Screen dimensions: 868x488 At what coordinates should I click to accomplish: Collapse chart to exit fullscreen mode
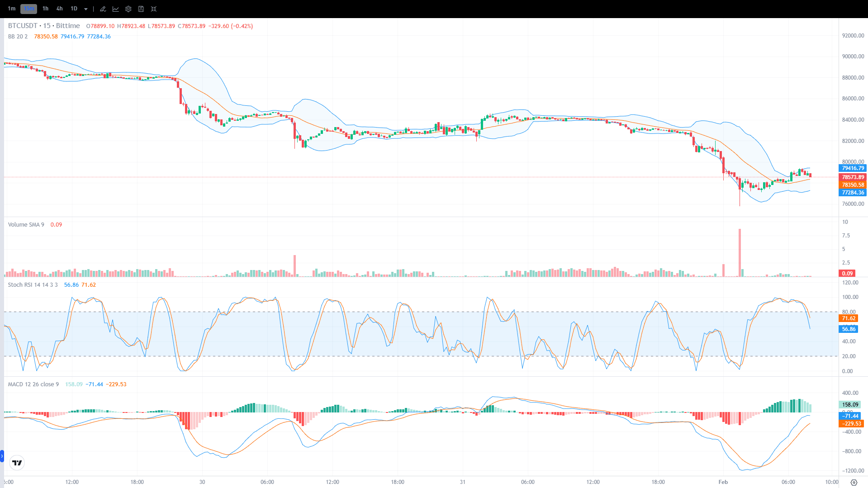[153, 9]
